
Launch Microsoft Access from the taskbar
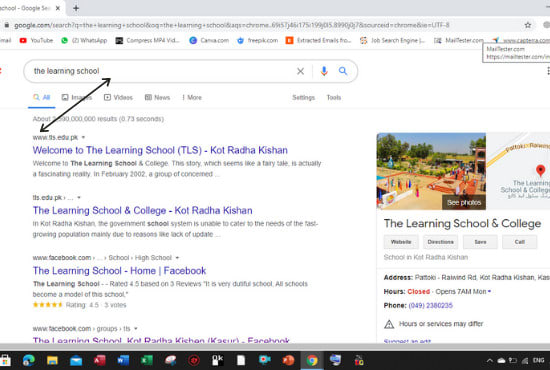coord(100,360)
